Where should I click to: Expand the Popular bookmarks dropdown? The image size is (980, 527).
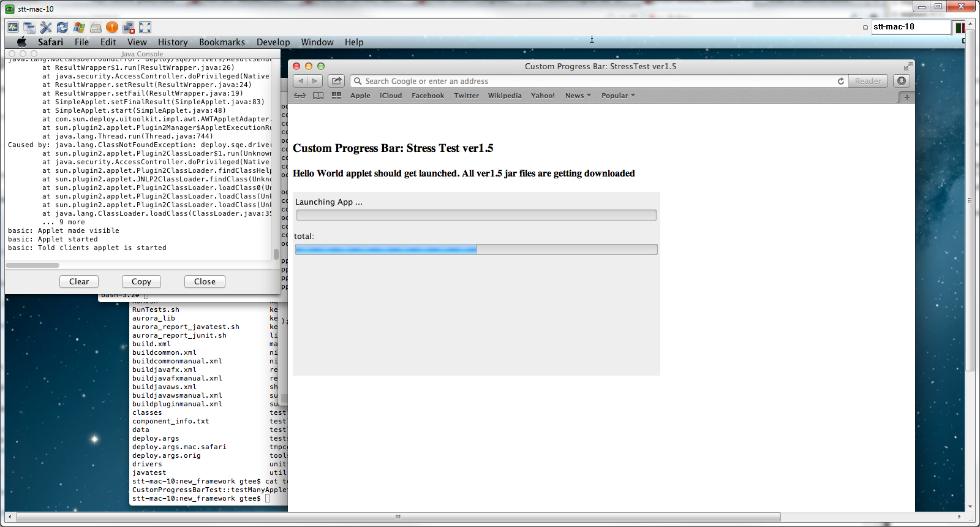tap(617, 96)
